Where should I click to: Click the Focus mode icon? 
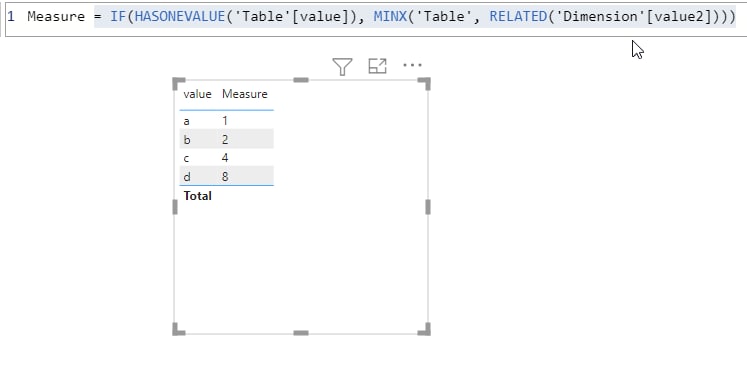click(377, 66)
